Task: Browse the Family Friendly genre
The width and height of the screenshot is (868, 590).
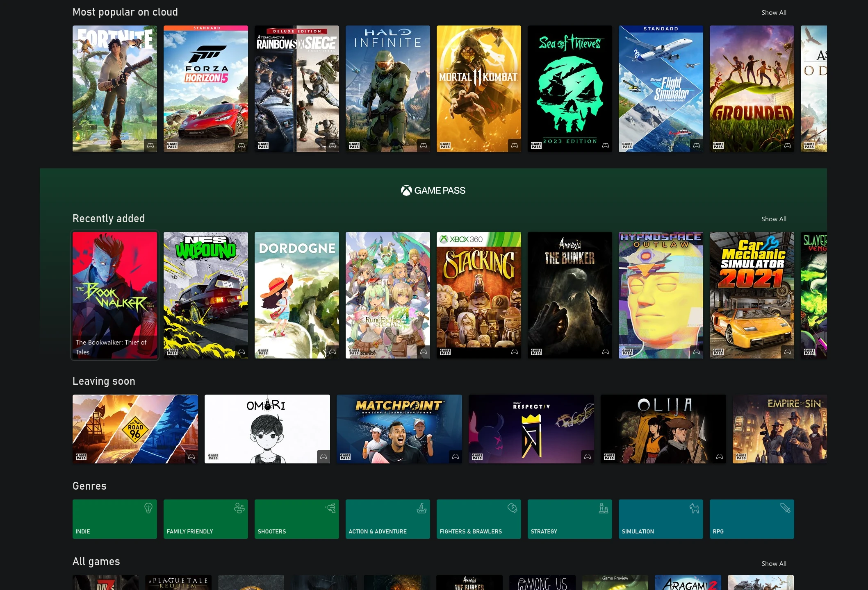Action: pyautogui.click(x=206, y=519)
